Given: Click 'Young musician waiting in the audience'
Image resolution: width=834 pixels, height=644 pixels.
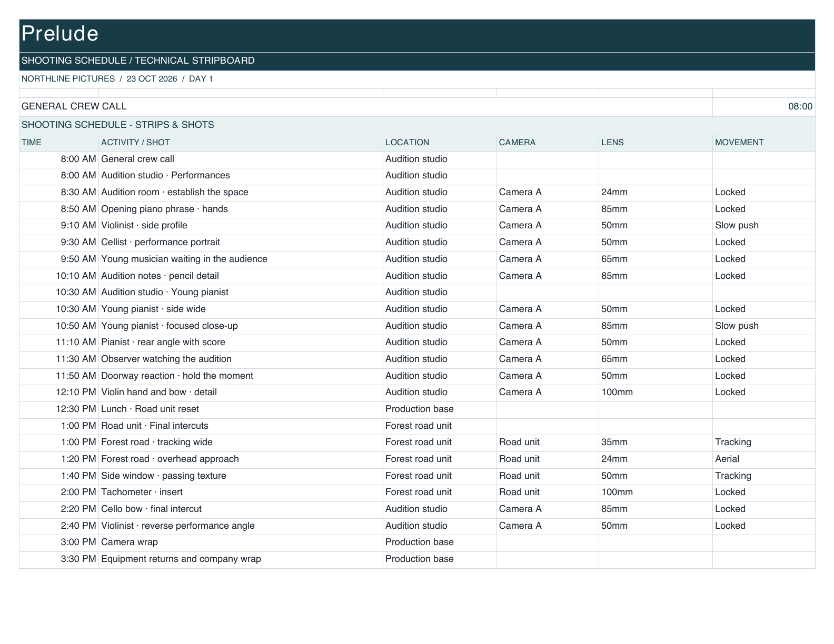Looking at the screenshot, I should (184, 259).
